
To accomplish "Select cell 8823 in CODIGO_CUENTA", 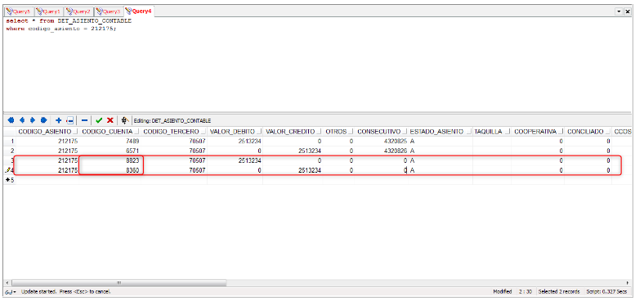I will pyautogui.click(x=110, y=160).
